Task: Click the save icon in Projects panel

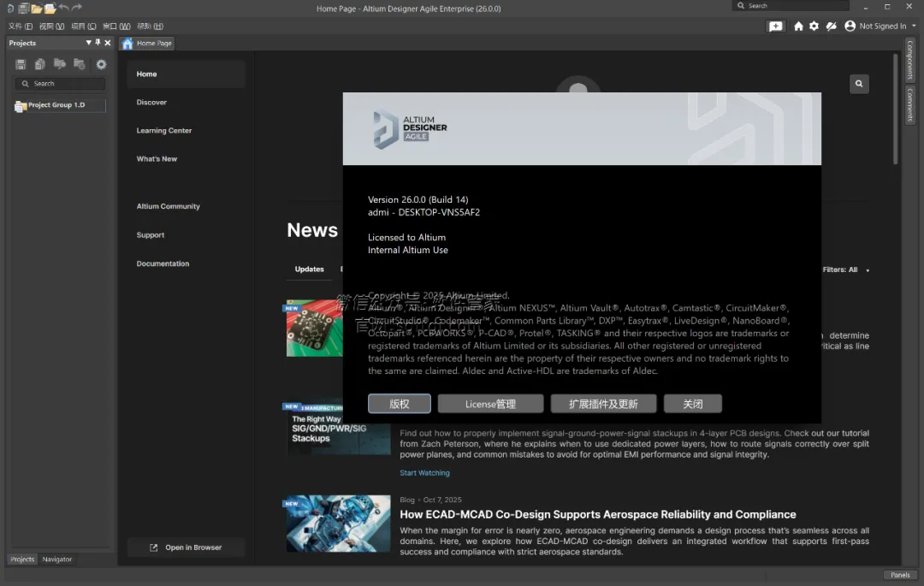Action: [21, 64]
